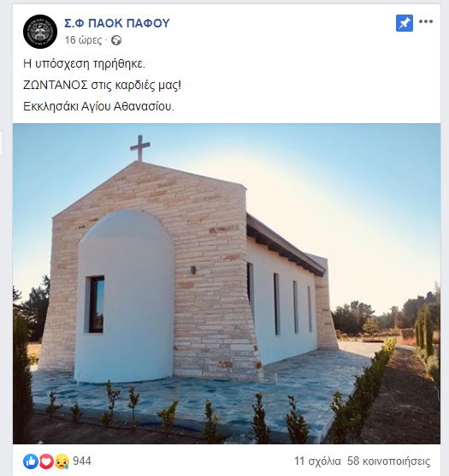
Task: Click the red heart Love reaction icon
Action: pos(46,461)
